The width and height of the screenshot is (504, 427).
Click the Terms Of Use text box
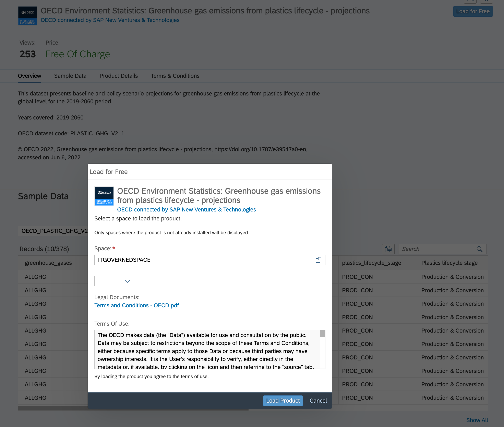[x=210, y=349]
